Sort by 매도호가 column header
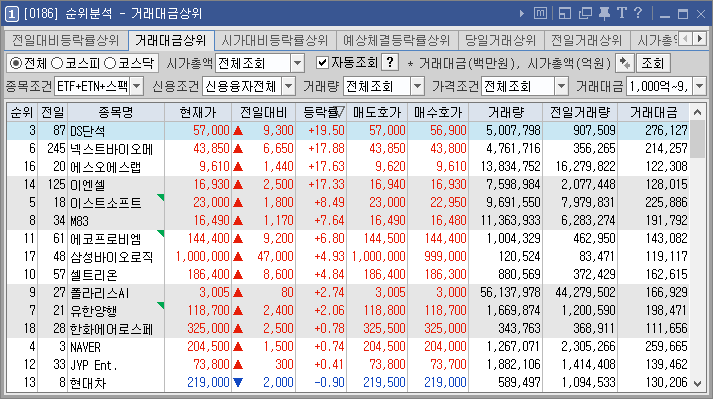The image size is (713, 399). (377, 112)
